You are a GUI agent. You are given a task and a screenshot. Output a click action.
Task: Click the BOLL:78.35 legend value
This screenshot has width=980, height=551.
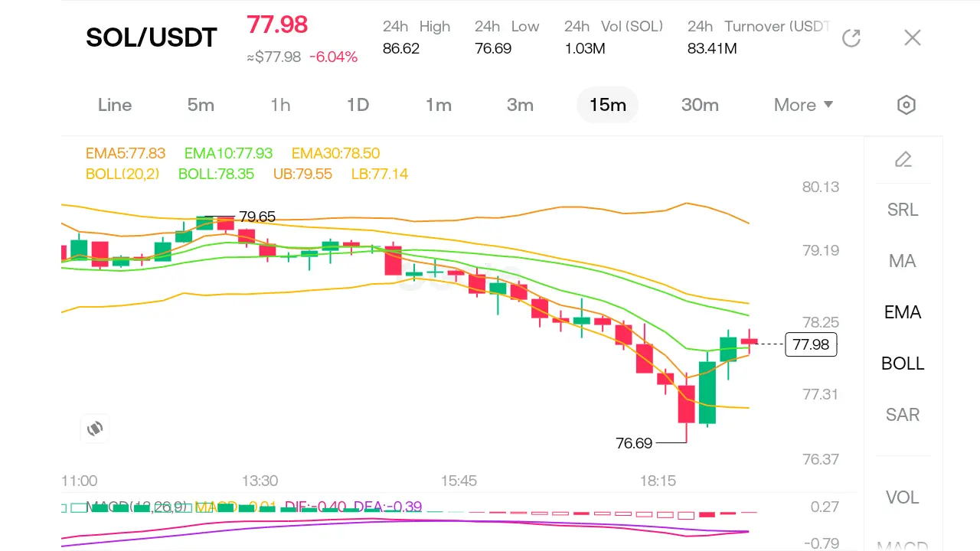tap(216, 174)
